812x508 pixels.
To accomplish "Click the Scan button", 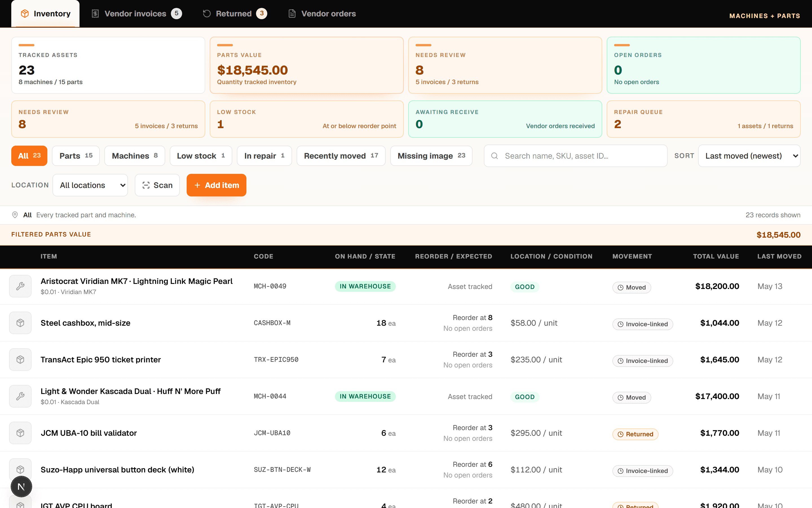I will 157,185.
